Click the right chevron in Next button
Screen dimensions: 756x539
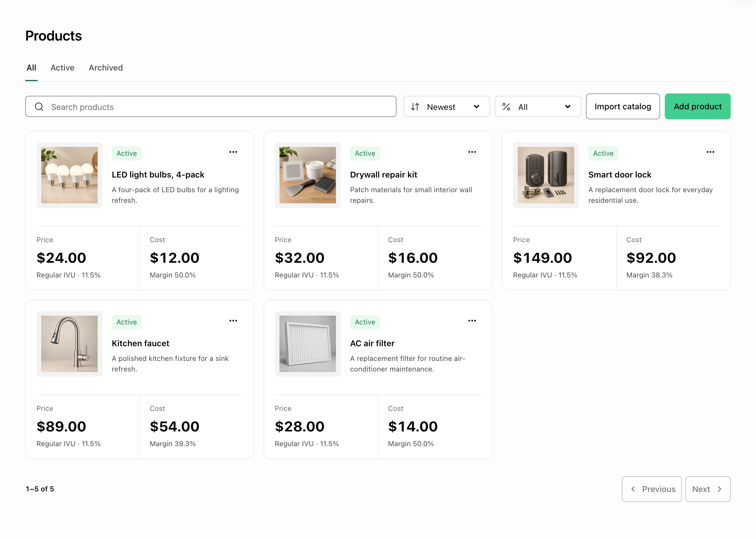[720, 489]
